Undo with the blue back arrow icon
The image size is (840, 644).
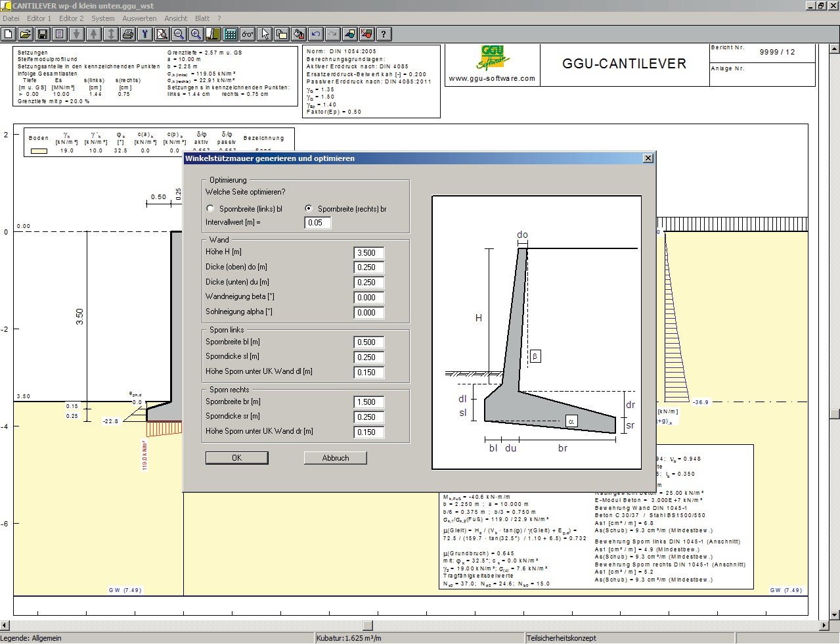316,34
